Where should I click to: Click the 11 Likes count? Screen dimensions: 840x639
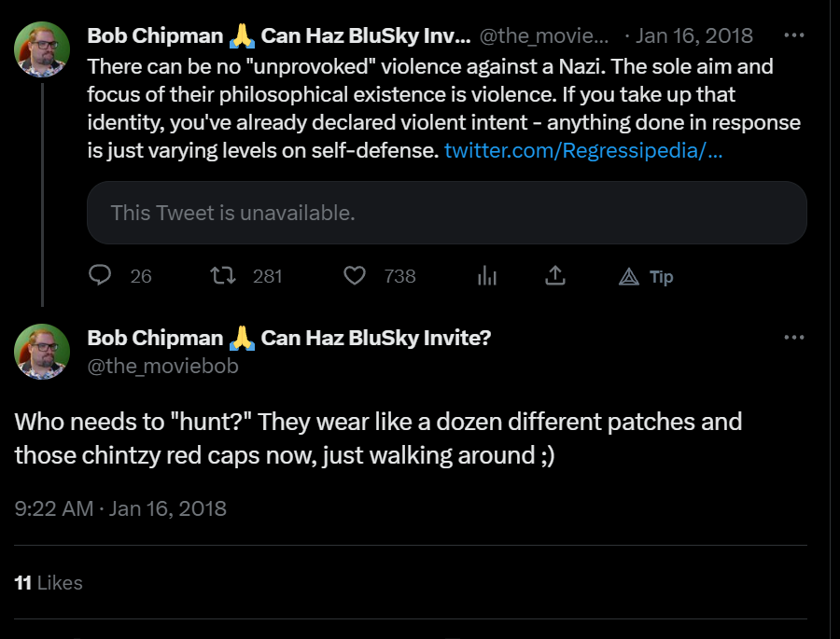(x=49, y=583)
